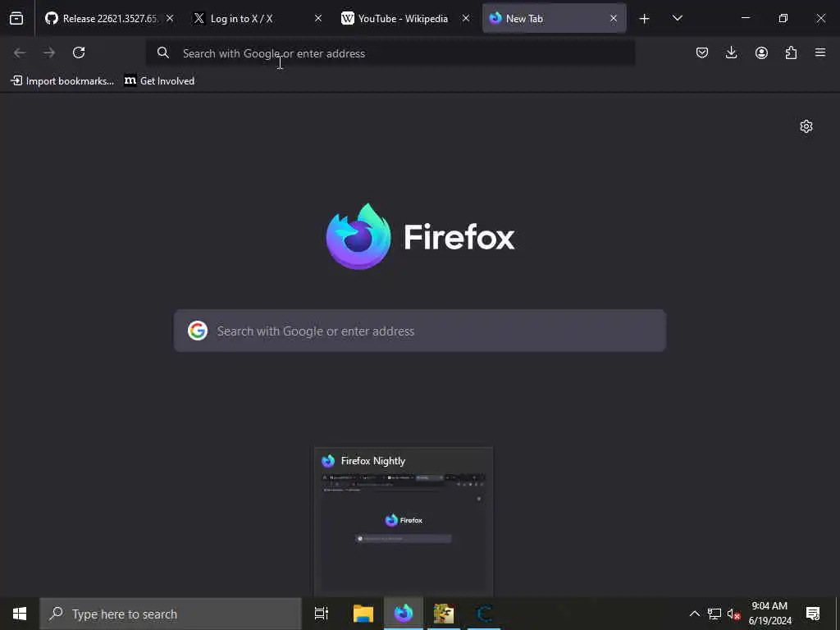Show hidden system tray icons
The image size is (840, 630).
coord(694,614)
